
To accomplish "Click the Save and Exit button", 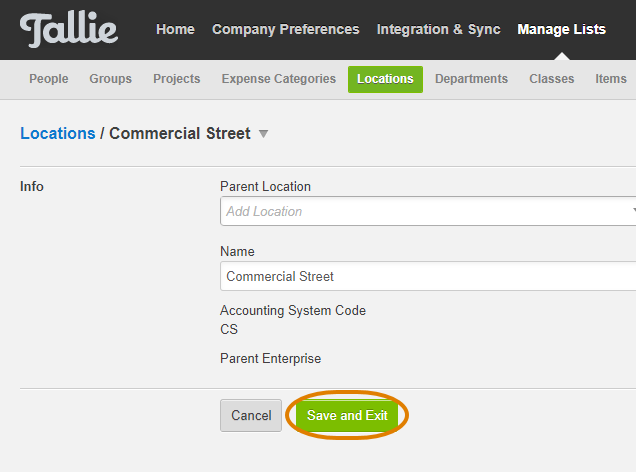I will [x=347, y=415].
